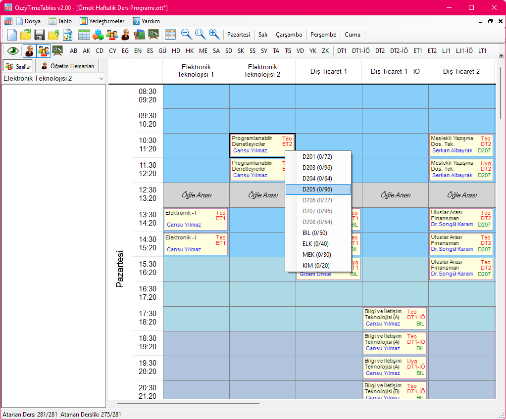Click the new document icon
The height and width of the screenshot is (420, 506).
(12, 35)
